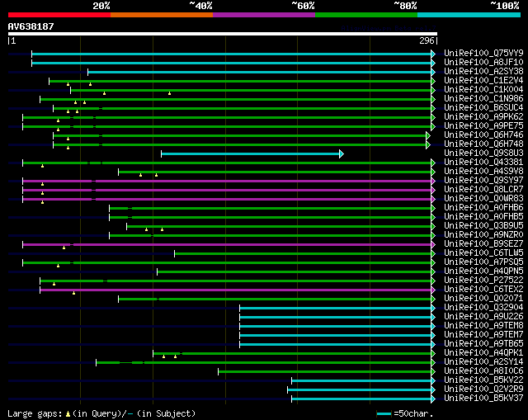This screenshot has height=420, width=528.
Task: Open the UniRef100_A8I0C6 hit link
Action: 483,371
